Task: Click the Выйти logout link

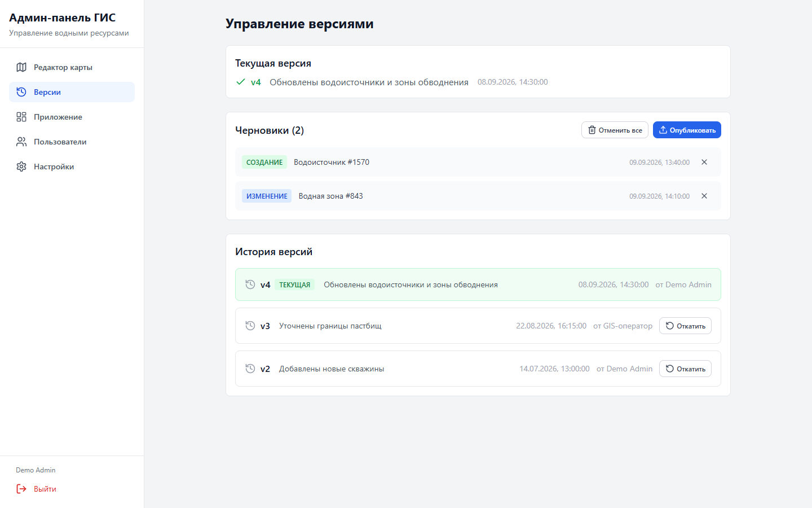Action: 45,489
